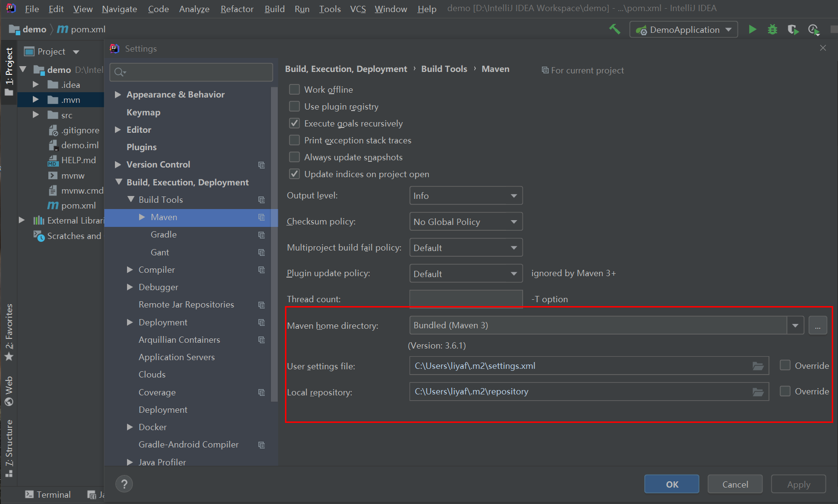
Task: Select the .gitignore file in project tree
Action: 74,130
